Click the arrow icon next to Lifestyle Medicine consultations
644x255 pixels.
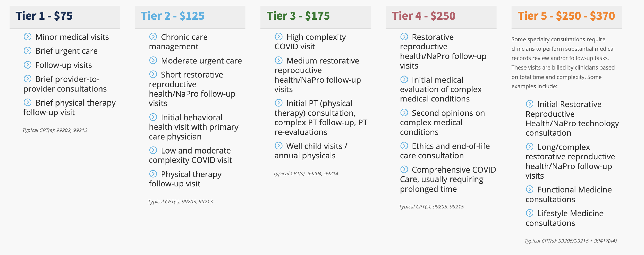[529, 213]
